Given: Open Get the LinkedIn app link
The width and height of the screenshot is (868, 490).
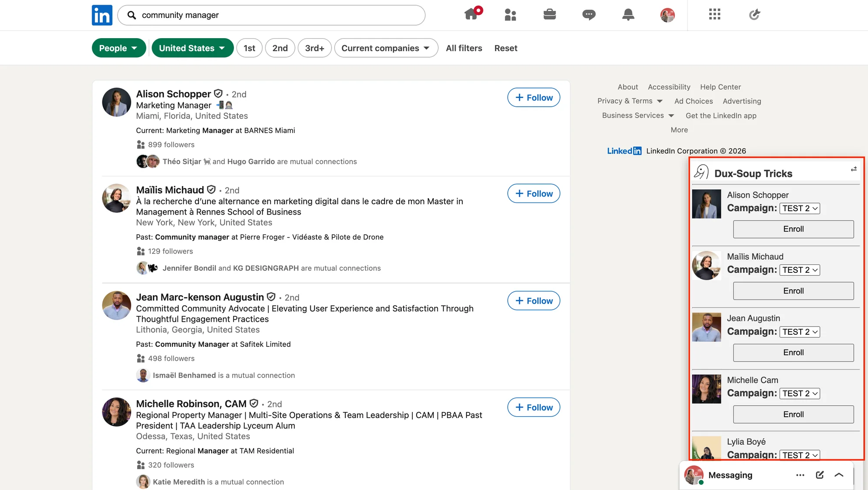Looking at the screenshot, I should coord(721,115).
